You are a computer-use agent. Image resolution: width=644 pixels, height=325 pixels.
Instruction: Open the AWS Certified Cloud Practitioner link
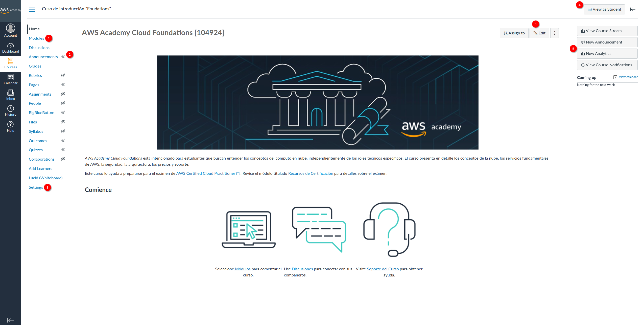coord(205,174)
